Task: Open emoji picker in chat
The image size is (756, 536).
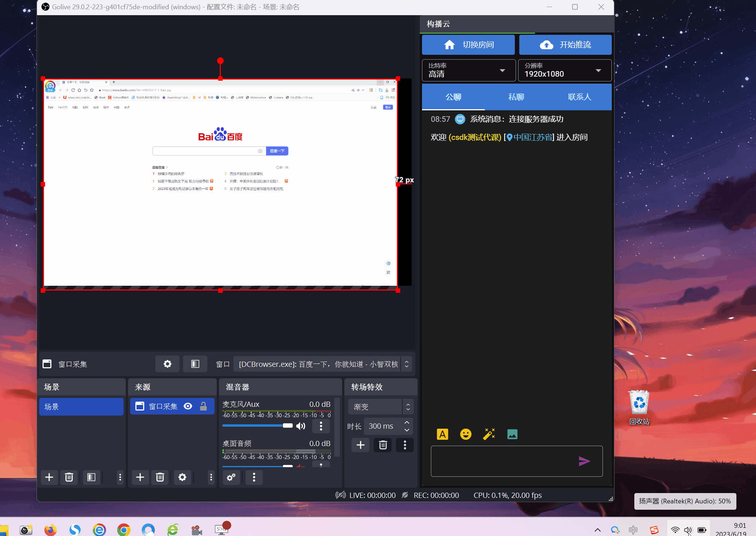Action: point(466,434)
